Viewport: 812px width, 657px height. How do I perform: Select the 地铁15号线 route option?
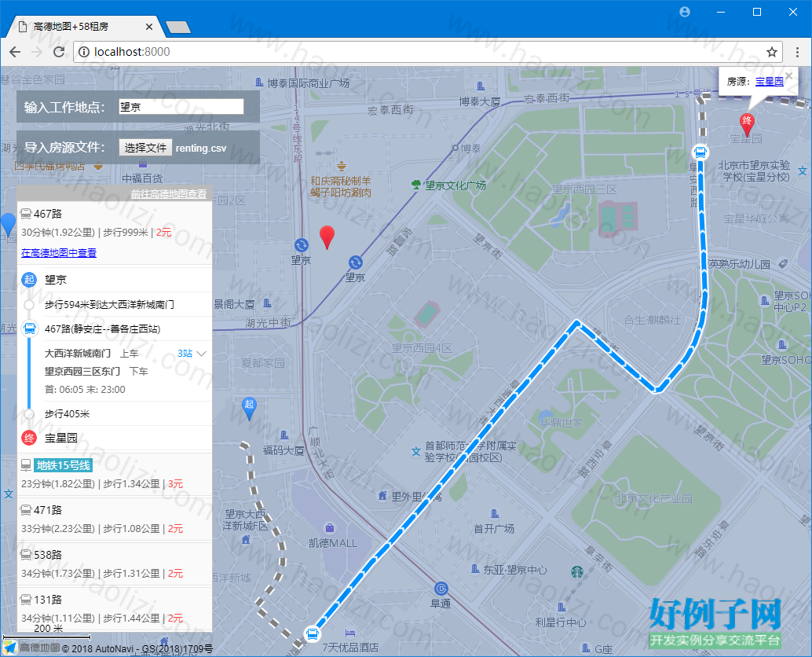[115, 474]
